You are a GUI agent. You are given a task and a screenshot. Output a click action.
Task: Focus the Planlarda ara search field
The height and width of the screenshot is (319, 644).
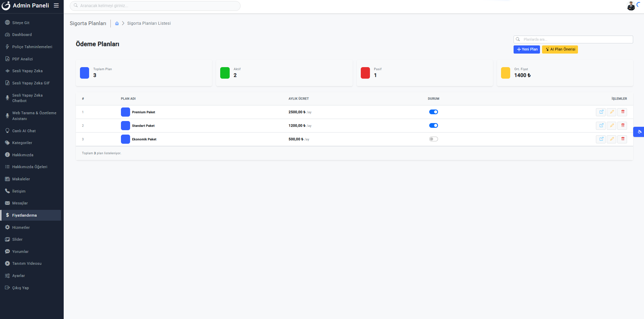(573, 39)
